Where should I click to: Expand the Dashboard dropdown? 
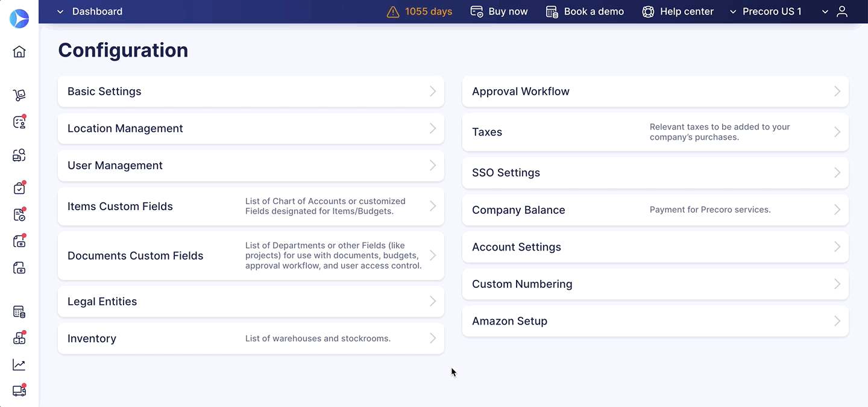point(89,11)
